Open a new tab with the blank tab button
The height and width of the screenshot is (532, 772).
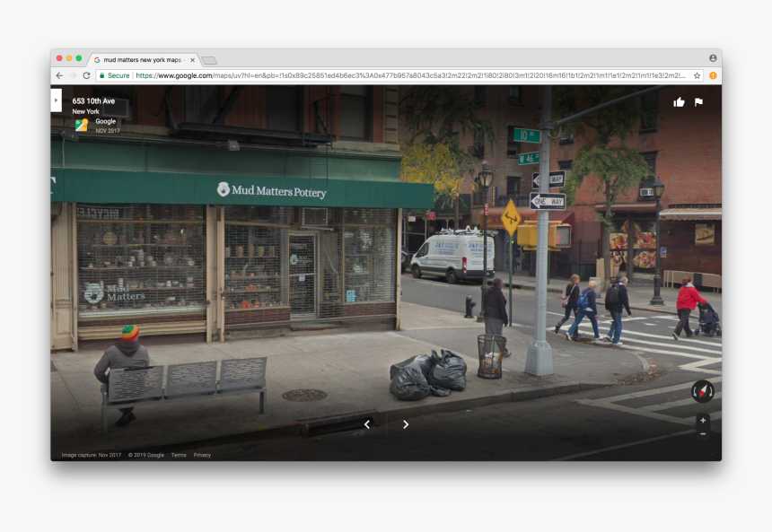click(x=209, y=60)
